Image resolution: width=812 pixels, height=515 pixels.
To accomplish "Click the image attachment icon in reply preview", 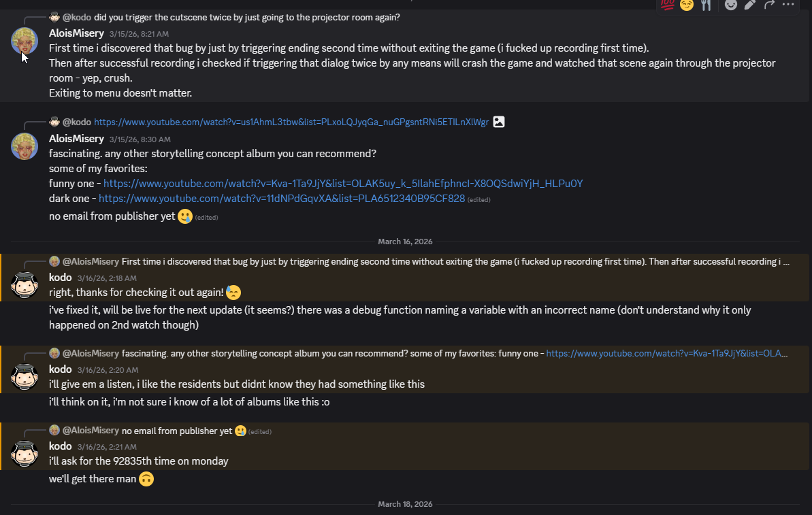I will pyautogui.click(x=499, y=122).
